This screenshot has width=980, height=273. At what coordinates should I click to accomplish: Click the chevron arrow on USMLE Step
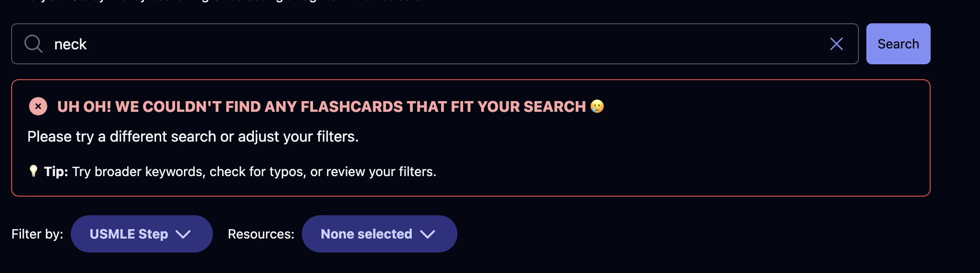click(183, 234)
